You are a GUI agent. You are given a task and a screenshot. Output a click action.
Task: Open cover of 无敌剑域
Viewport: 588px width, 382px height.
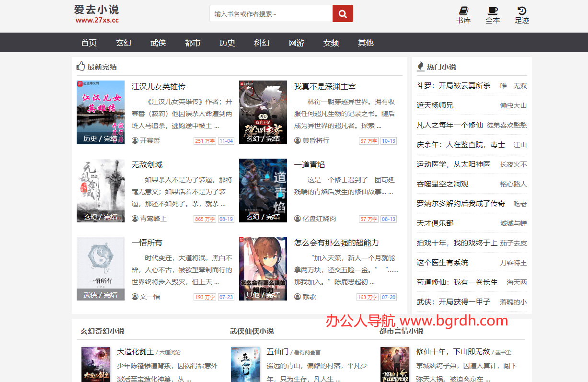point(101,190)
